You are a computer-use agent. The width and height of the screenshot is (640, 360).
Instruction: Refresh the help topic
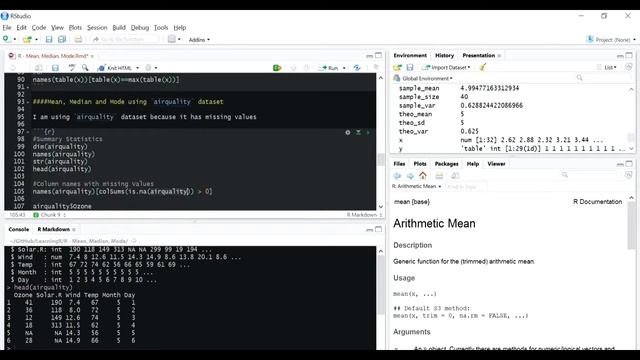[629, 175]
